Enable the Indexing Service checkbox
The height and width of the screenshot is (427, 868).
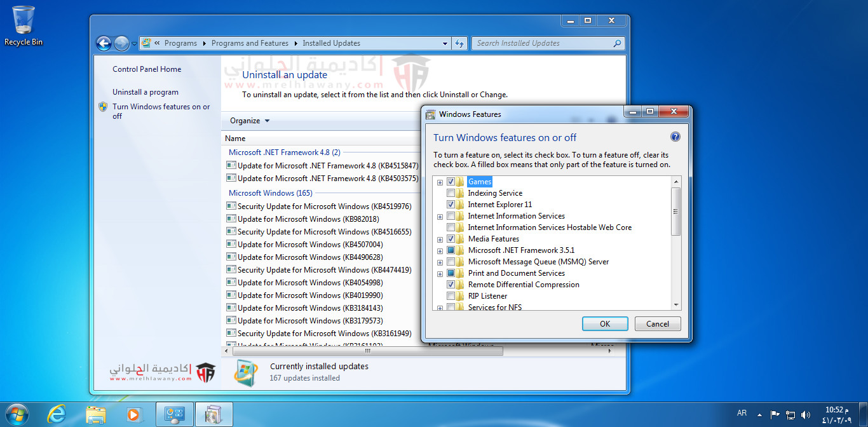[451, 193]
